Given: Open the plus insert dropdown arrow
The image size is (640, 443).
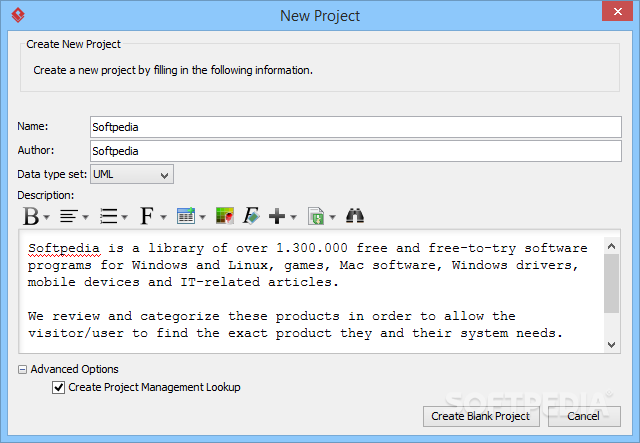Looking at the screenshot, I should 293,217.
